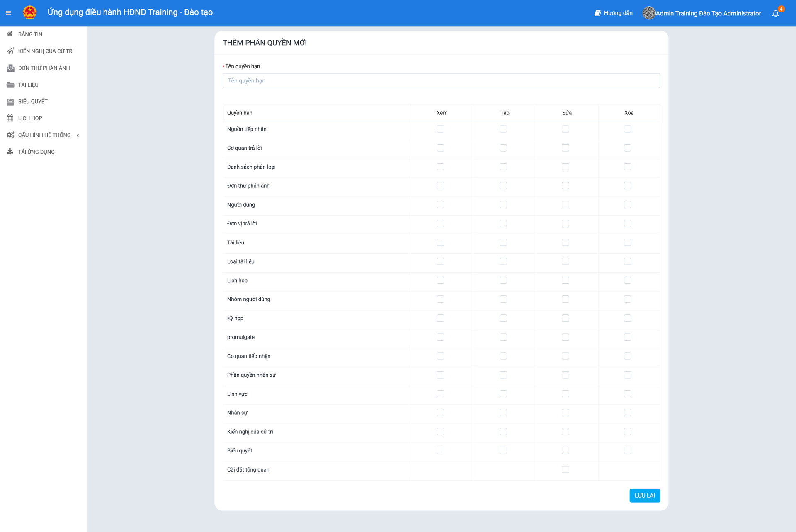
Task: Click the Bảng tin home icon
Action: [x=10, y=34]
